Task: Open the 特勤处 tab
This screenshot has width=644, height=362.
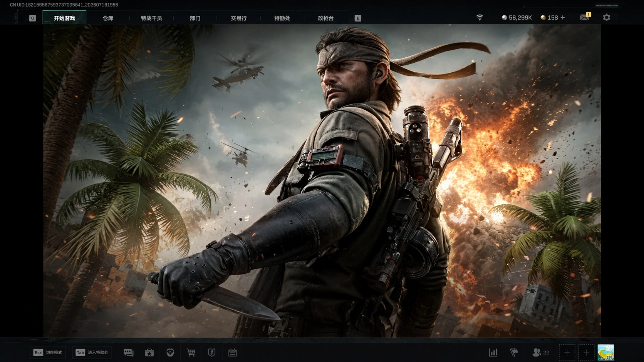Action: (282, 18)
